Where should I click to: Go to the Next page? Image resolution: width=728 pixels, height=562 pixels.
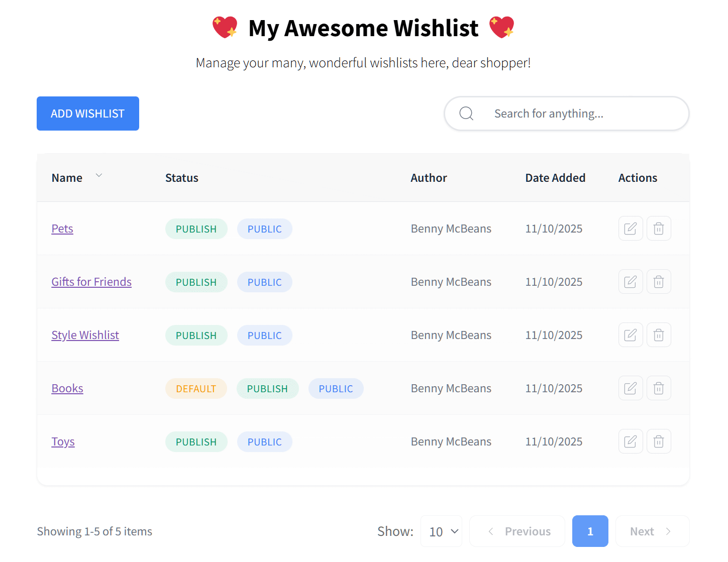(x=652, y=531)
